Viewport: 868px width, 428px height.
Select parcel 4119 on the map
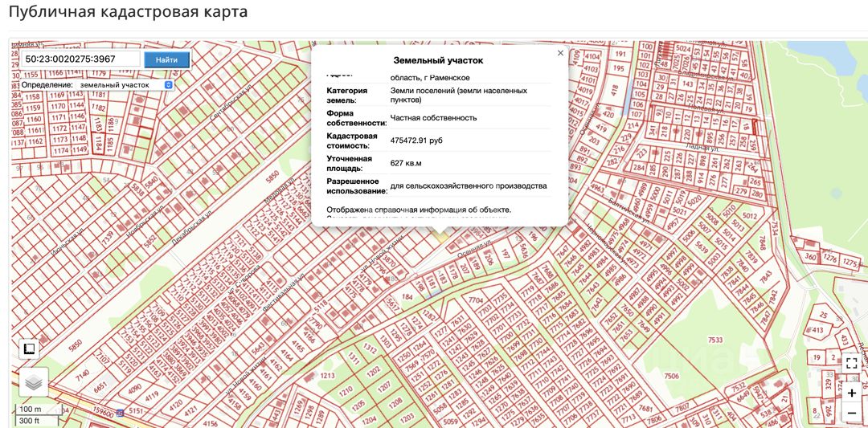pos(153,396)
